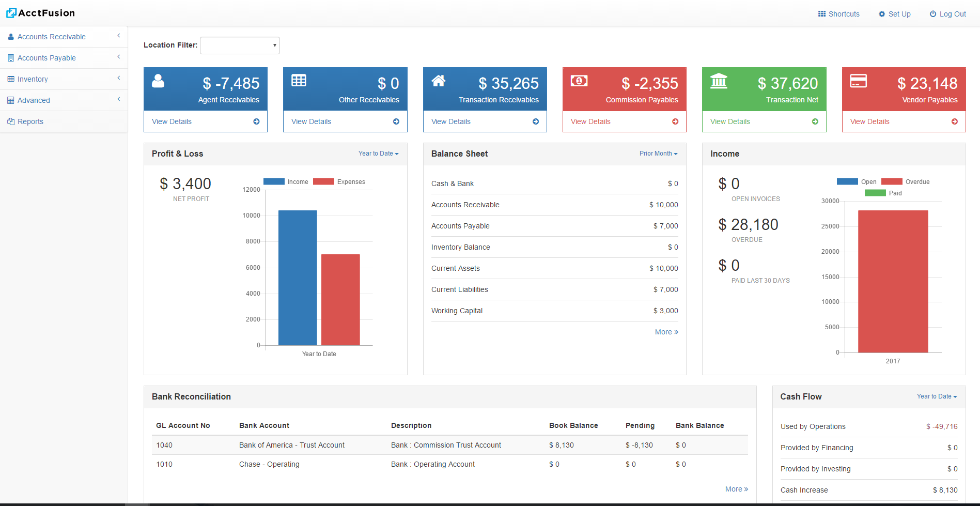
Task: Open Balance Sheet Prior Month dropdown
Action: coord(658,154)
